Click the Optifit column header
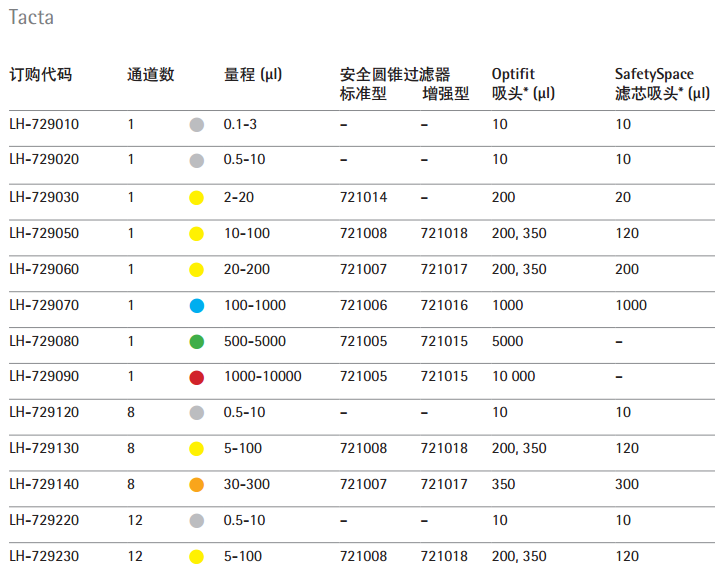This screenshot has width=715, height=568. pos(513,74)
